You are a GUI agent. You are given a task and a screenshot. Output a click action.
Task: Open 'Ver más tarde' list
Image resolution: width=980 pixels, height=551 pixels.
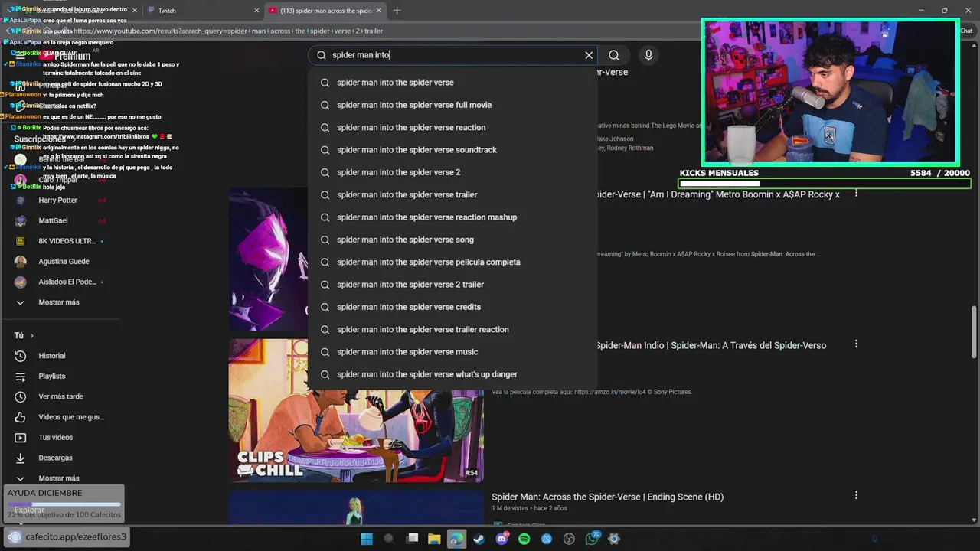point(61,396)
